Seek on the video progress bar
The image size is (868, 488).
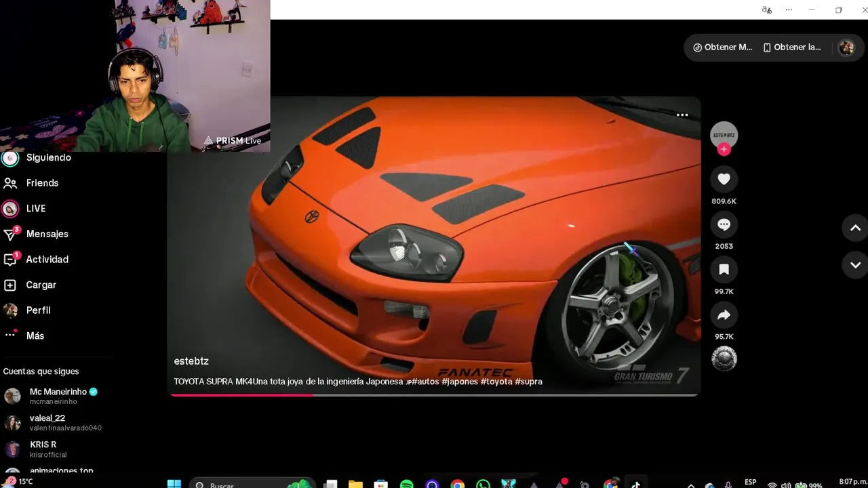[x=434, y=394]
